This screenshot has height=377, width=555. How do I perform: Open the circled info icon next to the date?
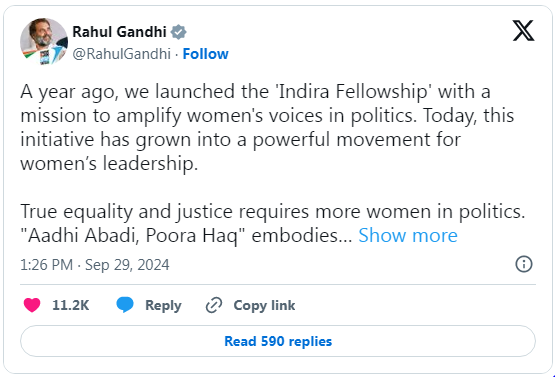(524, 264)
